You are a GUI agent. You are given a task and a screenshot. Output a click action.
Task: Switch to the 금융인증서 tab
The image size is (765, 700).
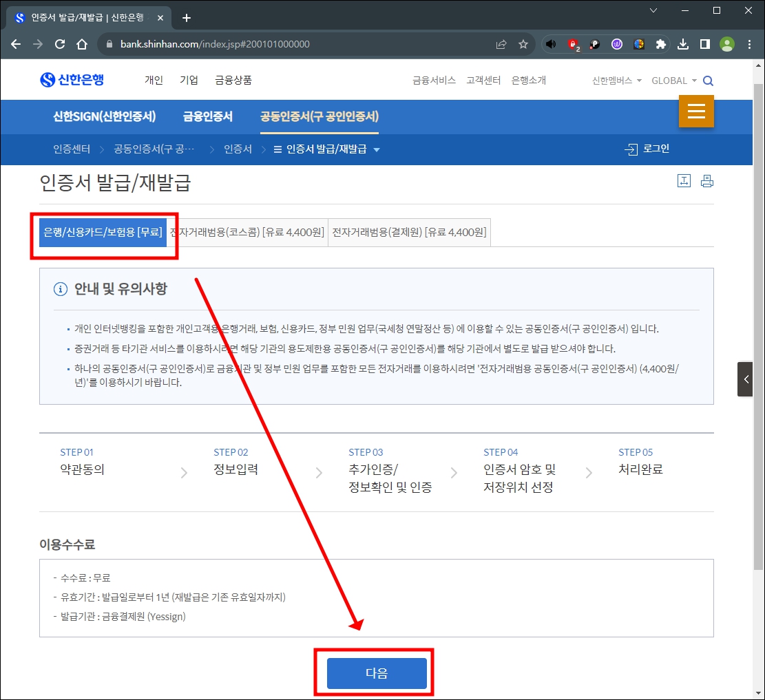coord(208,116)
